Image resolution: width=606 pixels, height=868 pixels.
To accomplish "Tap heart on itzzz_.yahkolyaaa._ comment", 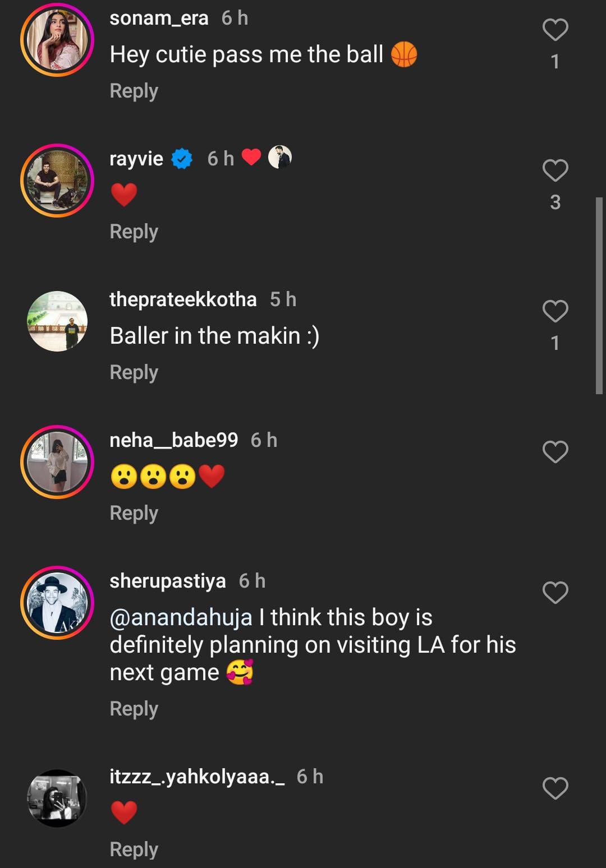I will pyautogui.click(x=555, y=788).
